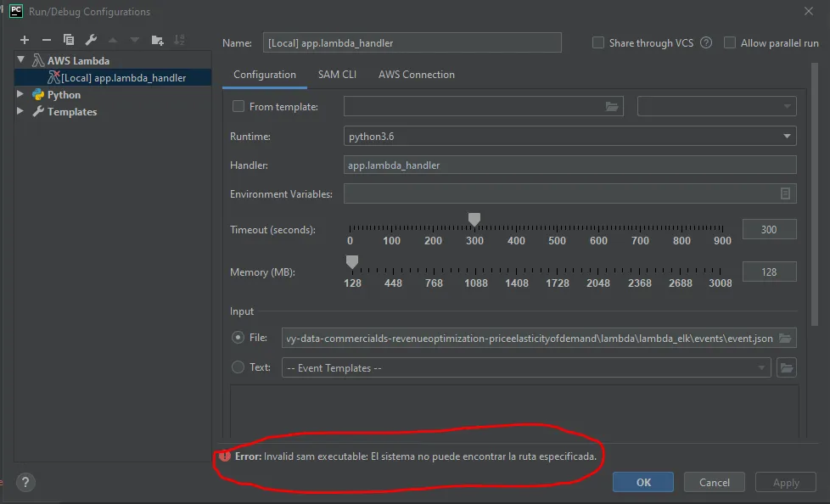Image resolution: width=830 pixels, height=504 pixels.
Task: Open the template function dropdown
Action: pos(717,106)
